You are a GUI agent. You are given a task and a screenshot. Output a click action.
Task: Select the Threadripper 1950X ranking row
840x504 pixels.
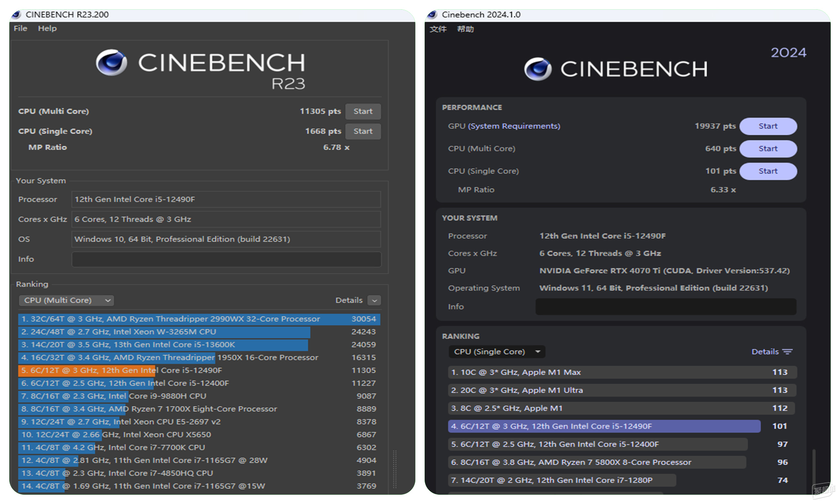199,357
